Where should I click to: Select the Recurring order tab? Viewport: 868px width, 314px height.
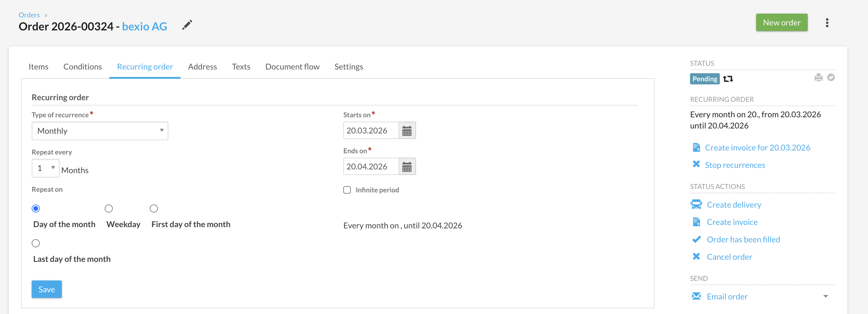pyautogui.click(x=145, y=67)
